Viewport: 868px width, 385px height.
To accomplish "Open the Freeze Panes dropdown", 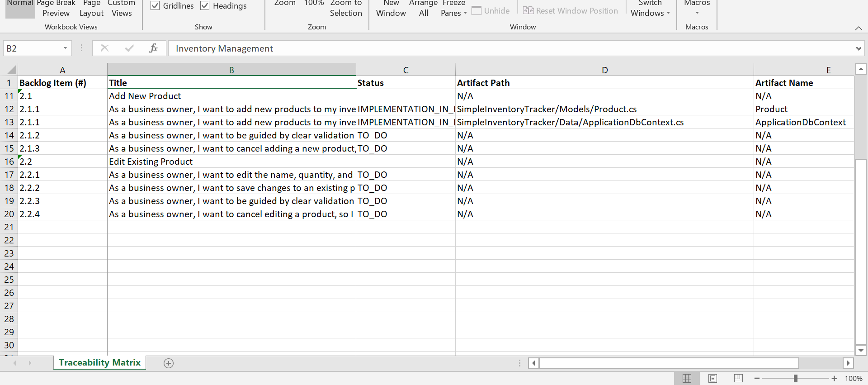I will 453,9.
